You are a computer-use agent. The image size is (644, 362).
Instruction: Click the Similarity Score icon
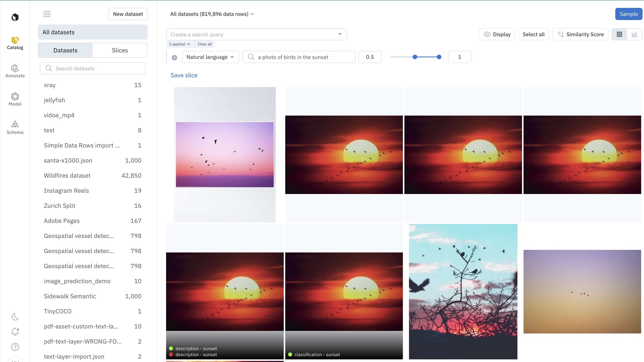click(x=562, y=34)
